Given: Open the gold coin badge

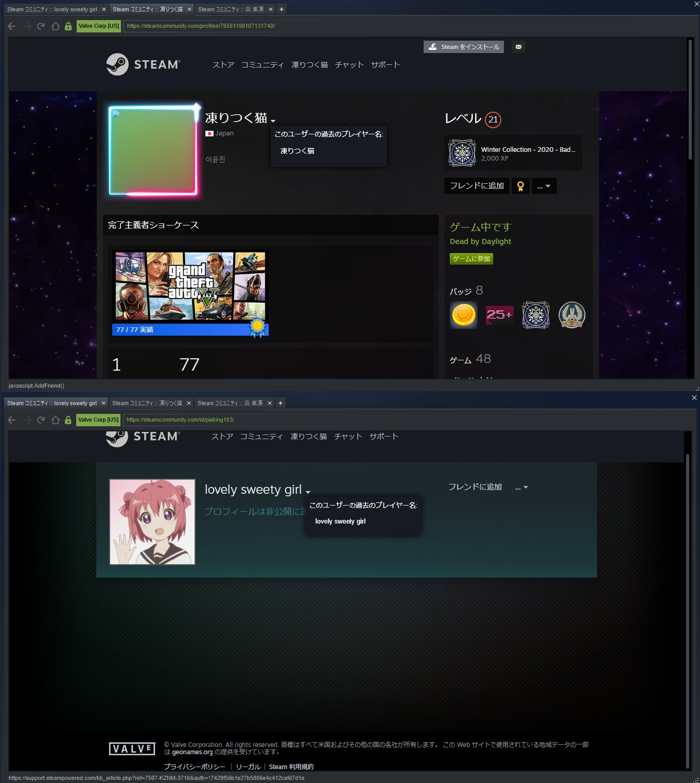Looking at the screenshot, I should pyautogui.click(x=464, y=315).
